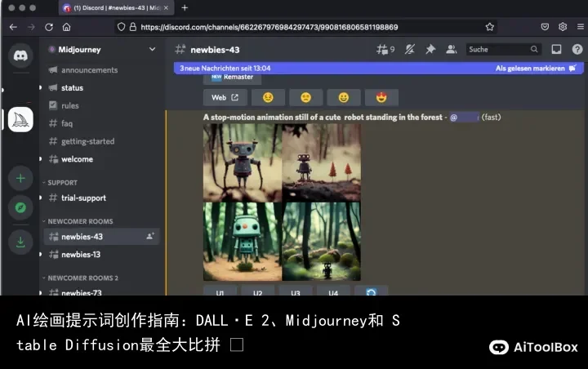Image resolution: width=588 pixels, height=369 pixels.
Task: Click the browser forward arrow
Action: 31,27
